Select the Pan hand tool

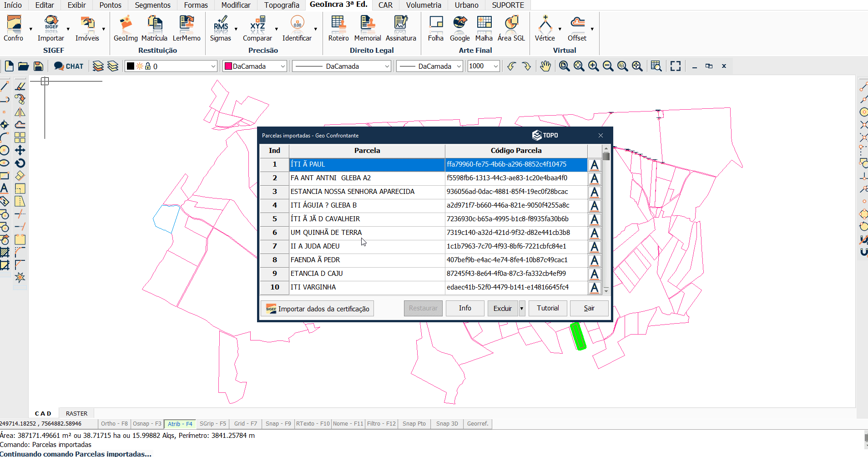tap(545, 66)
